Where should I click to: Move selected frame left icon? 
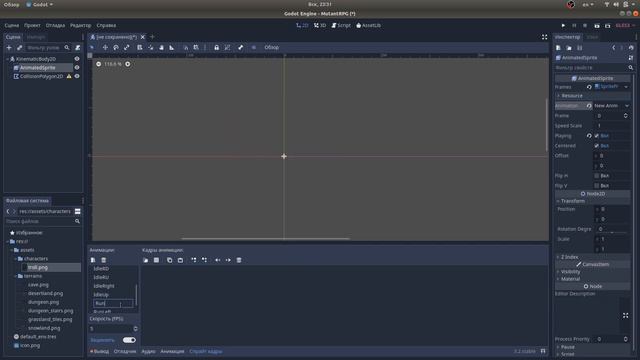[218, 260]
